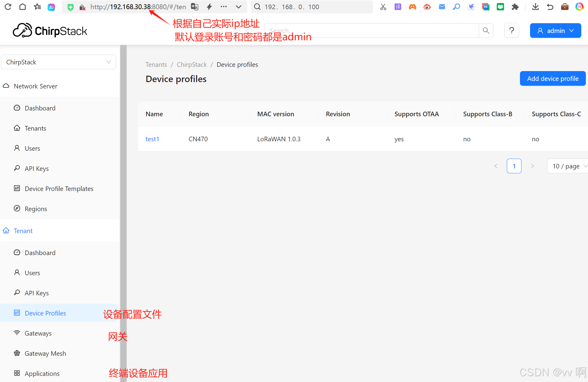Screen dimensions: 588x382
Task: Click the browser search box showing 192.168.0.100
Action: tap(312, 7)
